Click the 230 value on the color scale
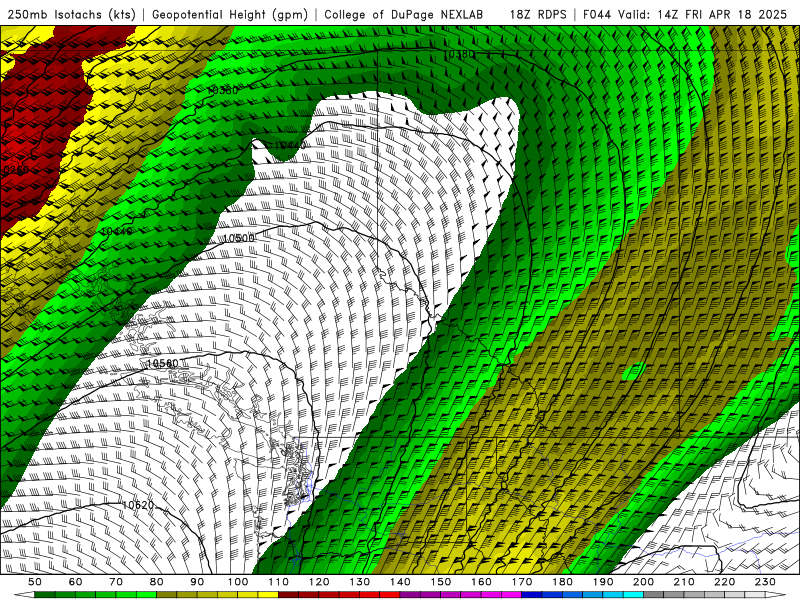 point(765,582)
